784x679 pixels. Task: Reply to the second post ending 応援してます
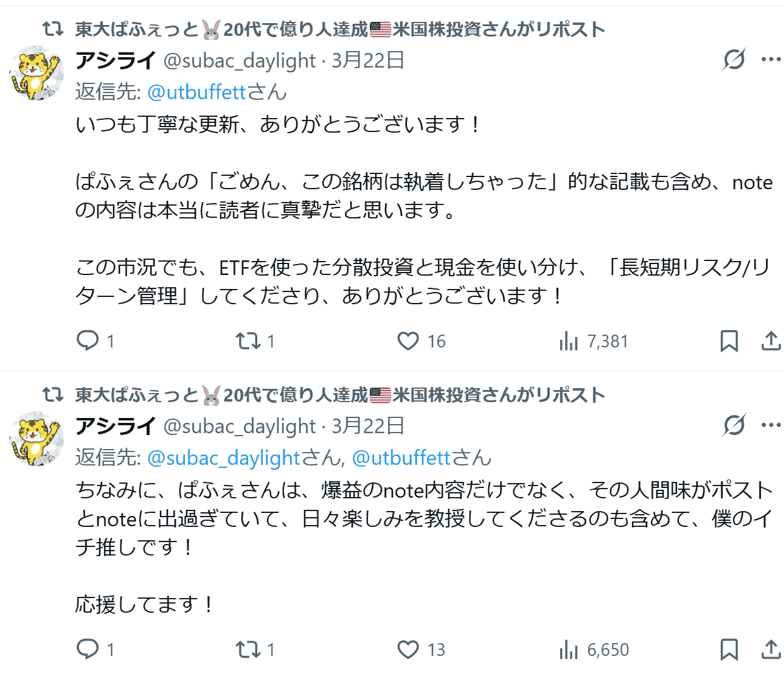(x=88, y=649)
